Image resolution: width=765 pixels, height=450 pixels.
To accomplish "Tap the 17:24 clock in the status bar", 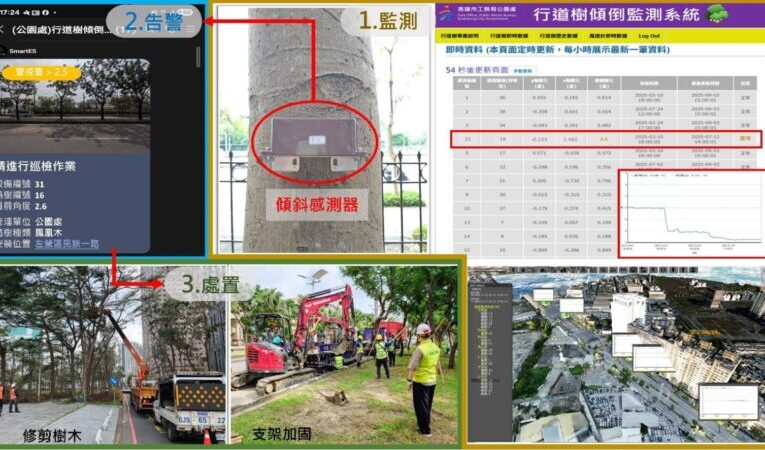I will [8, 12].
